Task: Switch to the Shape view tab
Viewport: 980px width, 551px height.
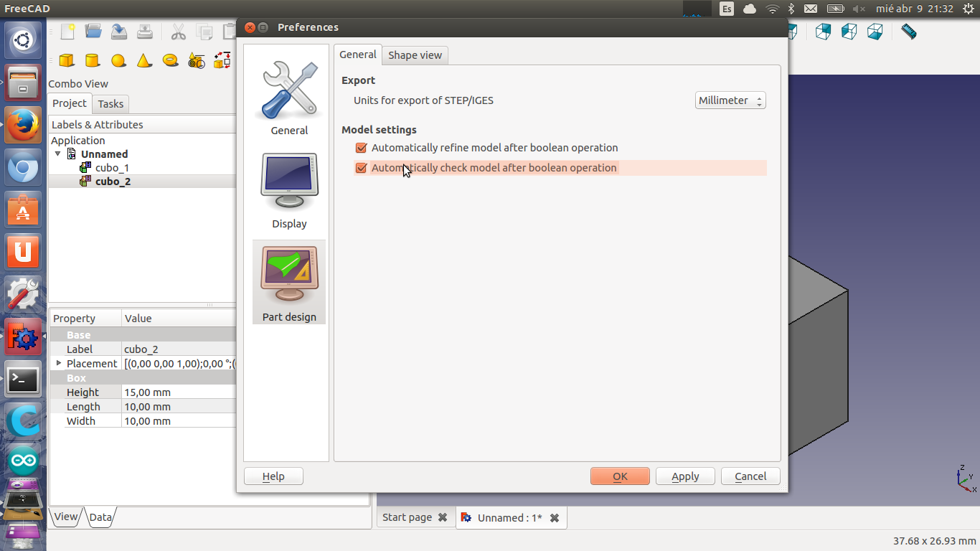Action: coord(415,55)
